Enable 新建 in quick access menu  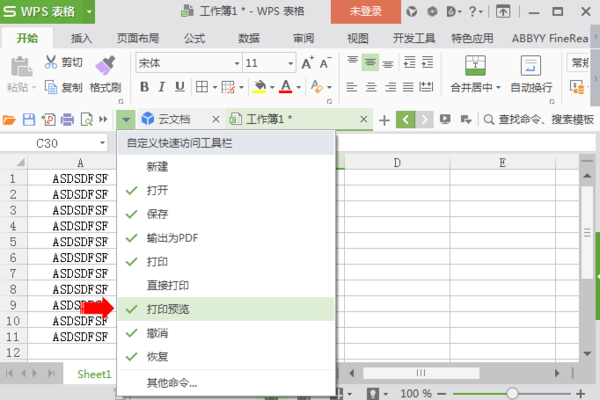pos(226,167)
